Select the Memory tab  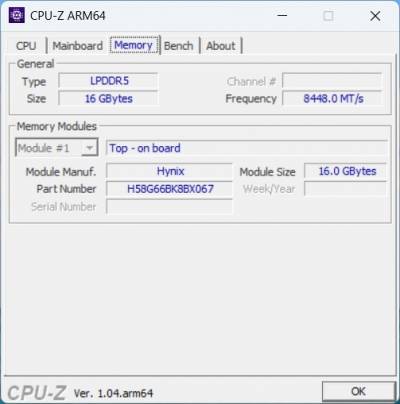pyautogui.click(x=134, y=45)
